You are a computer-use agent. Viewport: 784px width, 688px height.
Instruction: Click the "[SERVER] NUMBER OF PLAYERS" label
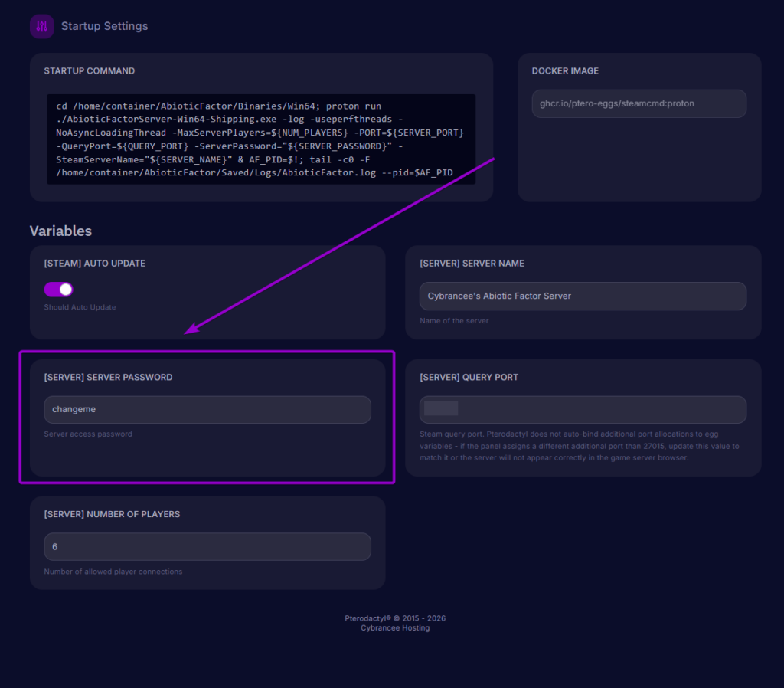coord(112,514)
